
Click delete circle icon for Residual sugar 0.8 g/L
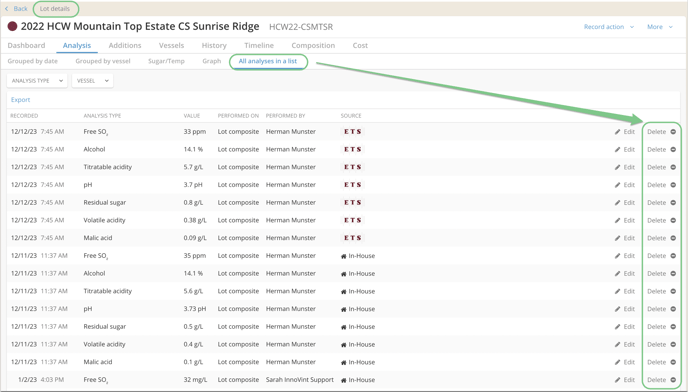pos(673,202)
